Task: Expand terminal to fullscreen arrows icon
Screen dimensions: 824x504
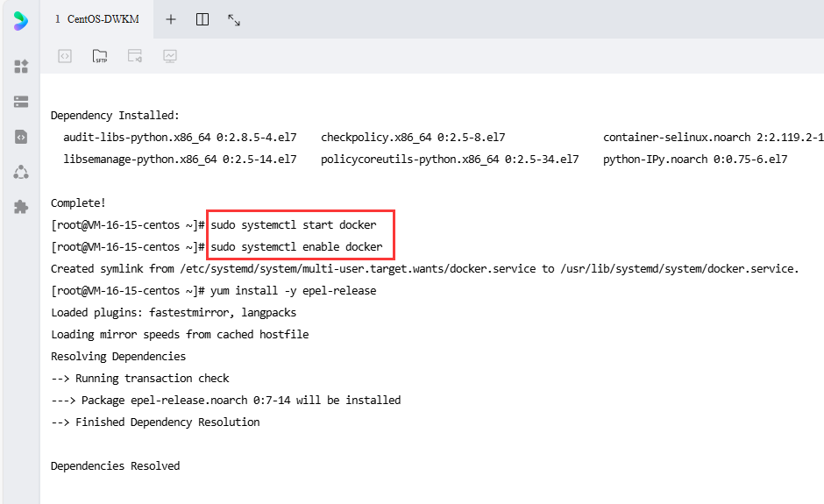Action: (x=234, y=20)
